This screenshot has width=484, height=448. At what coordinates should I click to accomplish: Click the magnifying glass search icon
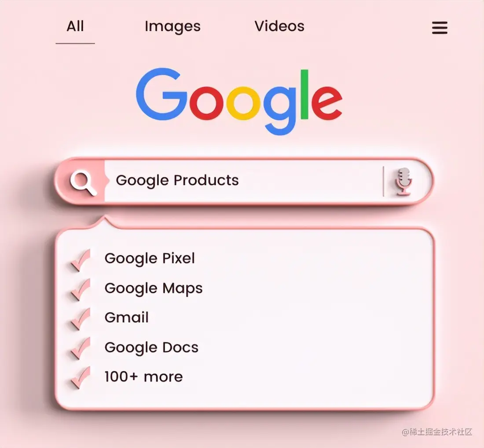click(x=83, y=182)
